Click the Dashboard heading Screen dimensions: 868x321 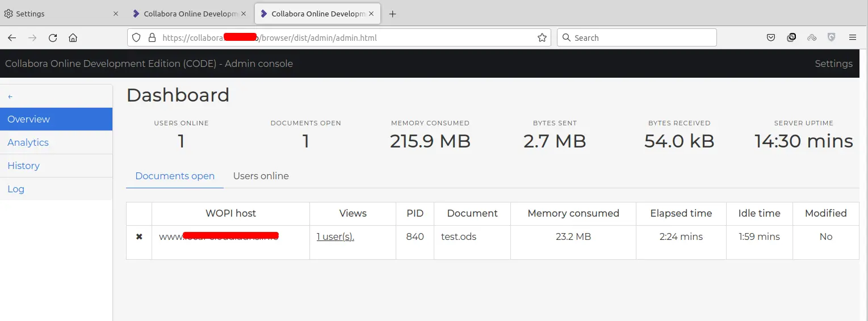(x=178, y=95)
